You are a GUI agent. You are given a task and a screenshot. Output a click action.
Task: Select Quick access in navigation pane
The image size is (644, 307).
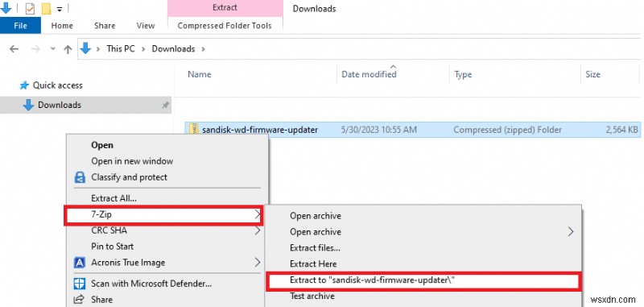[57, 85]
